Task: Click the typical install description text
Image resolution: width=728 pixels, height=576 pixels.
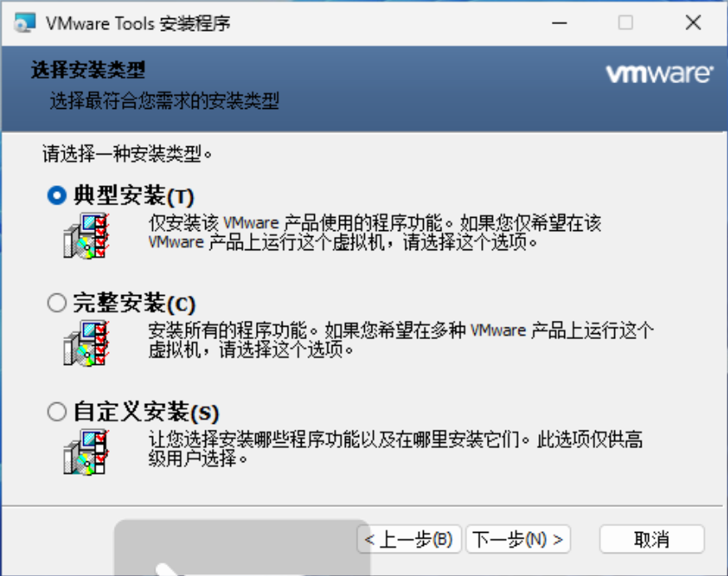Action: coord(375,232)
